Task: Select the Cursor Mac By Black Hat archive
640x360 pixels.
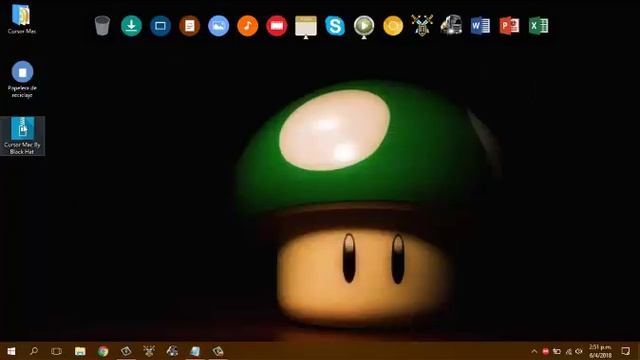Action: [22, 136]
